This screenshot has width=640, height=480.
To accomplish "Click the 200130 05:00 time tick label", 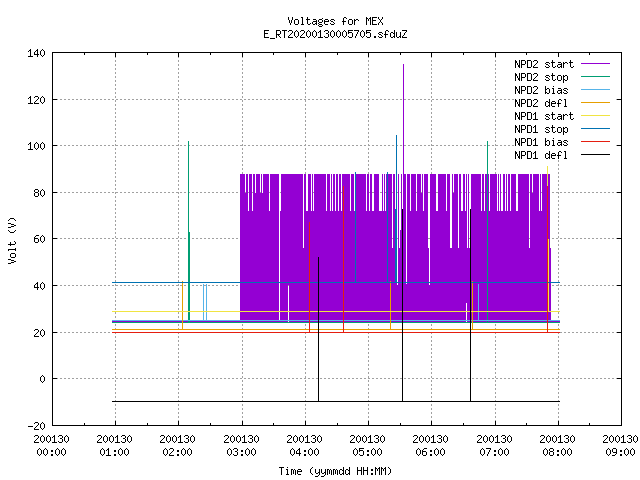I will point(368,446).
